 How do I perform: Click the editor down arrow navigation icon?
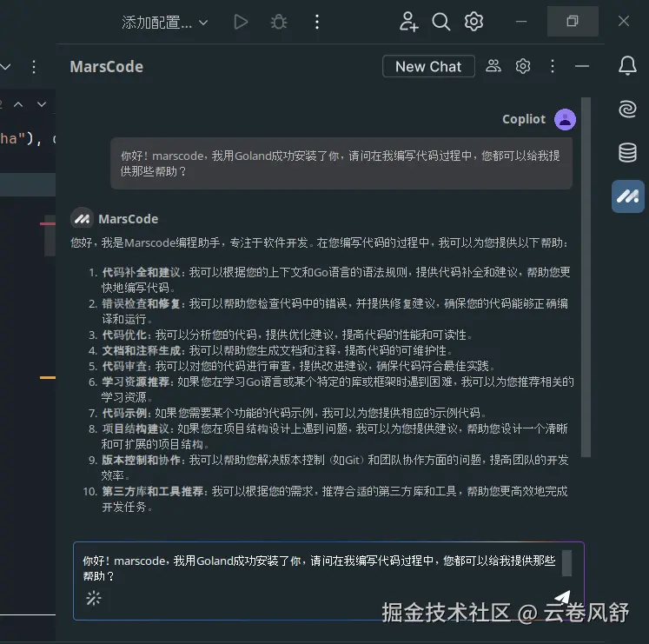(42, 104)
